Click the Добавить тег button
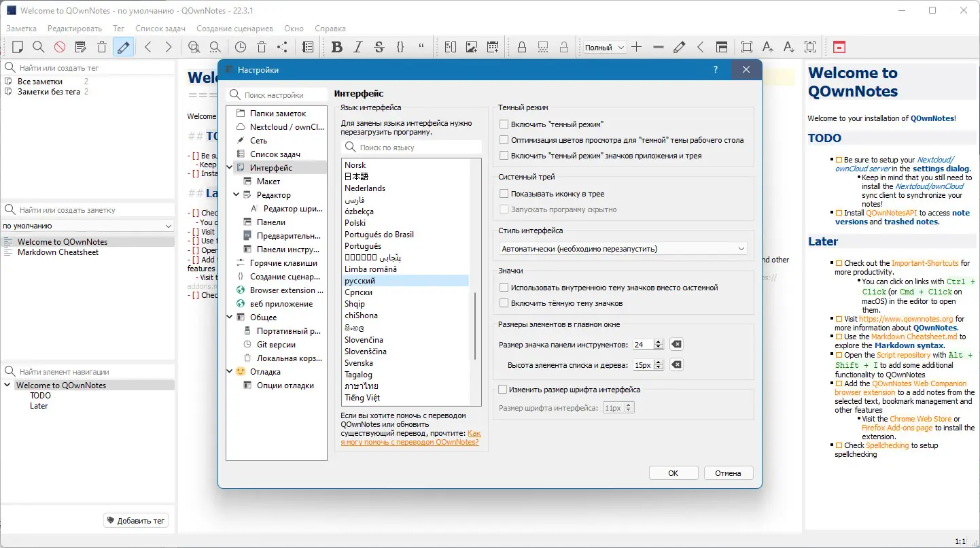 pyautogui.click(x=136, y=521)
